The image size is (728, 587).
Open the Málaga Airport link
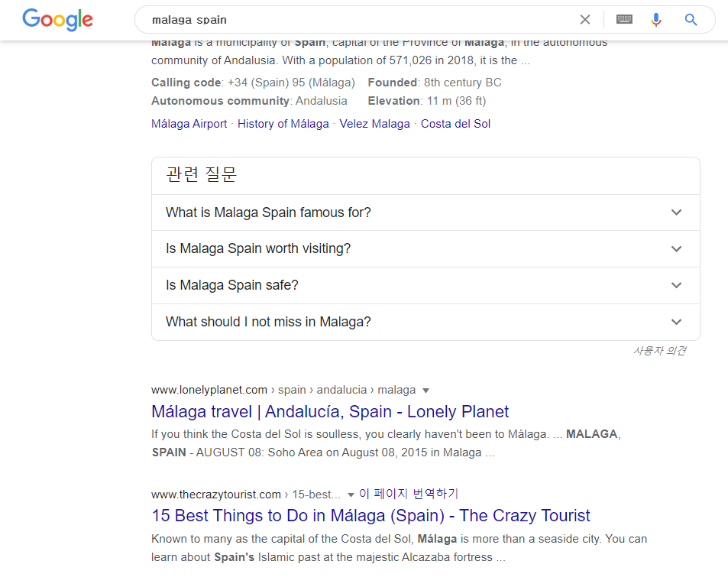tap(189, 123)
